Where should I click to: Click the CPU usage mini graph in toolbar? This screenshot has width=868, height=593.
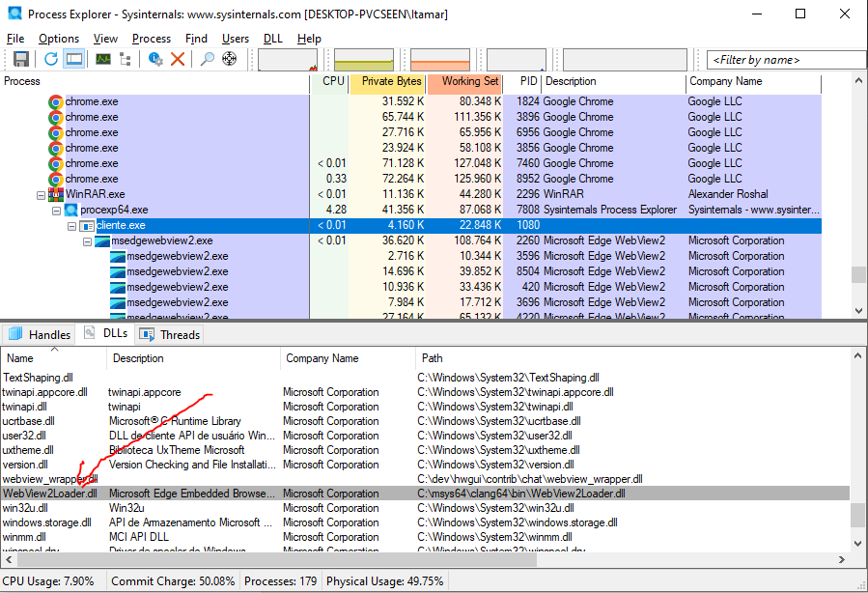click(x=288, y=59)
